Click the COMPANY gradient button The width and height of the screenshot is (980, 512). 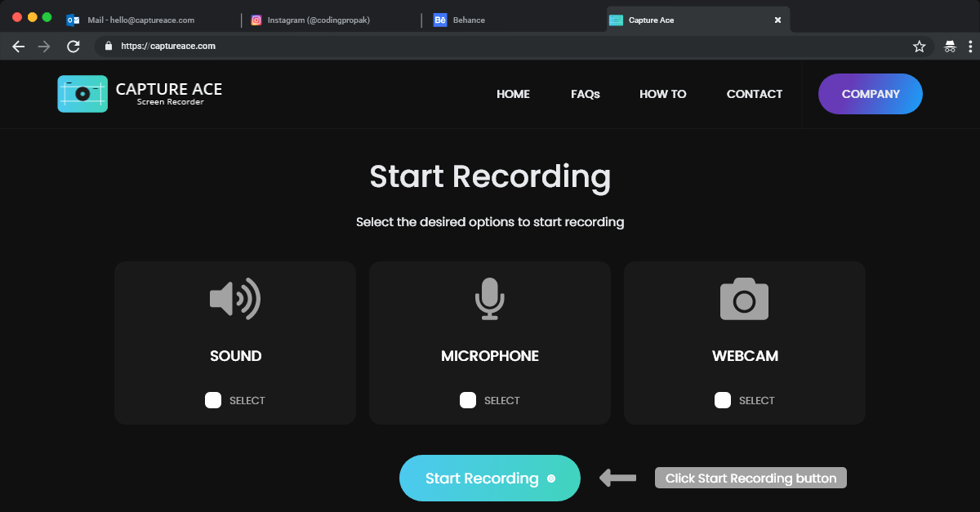pos(871,94)
